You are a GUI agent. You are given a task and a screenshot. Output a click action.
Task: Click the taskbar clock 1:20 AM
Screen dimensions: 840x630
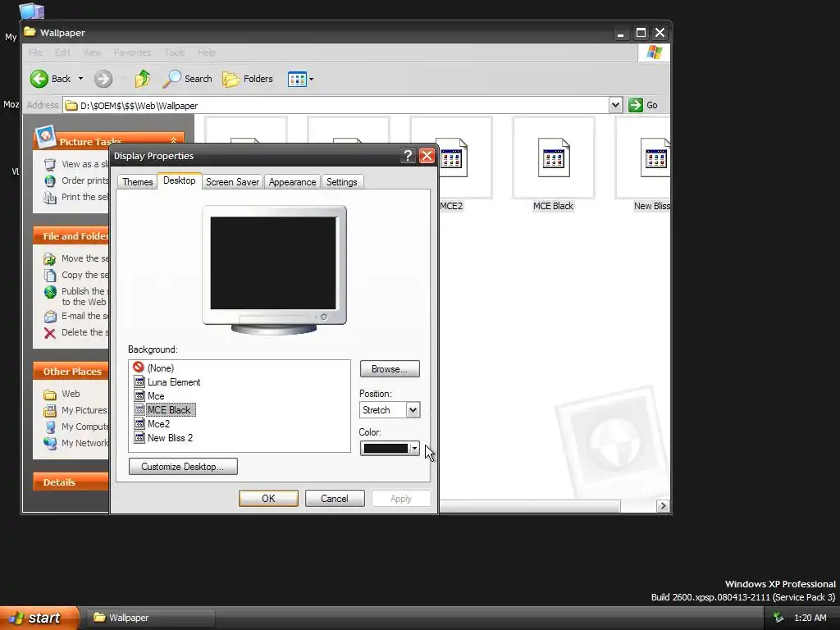click(x=810, y=618)
